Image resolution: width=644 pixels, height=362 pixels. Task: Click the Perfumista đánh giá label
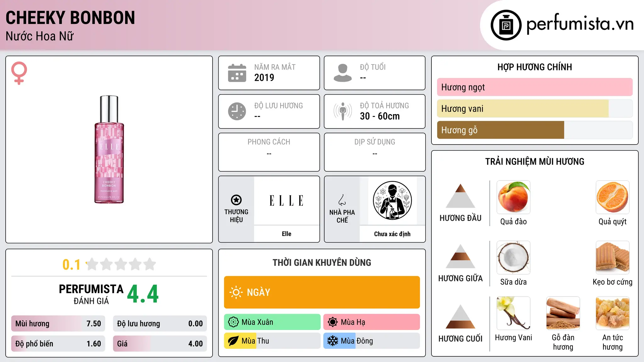click(91, 294)
